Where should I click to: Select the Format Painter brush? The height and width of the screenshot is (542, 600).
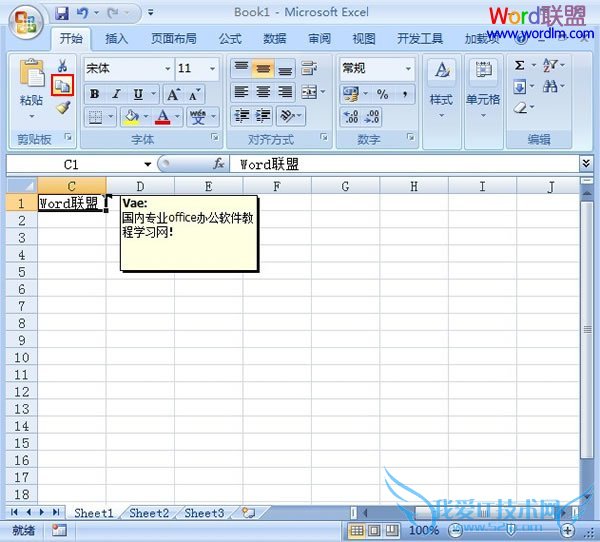click(x=62, y=107)
